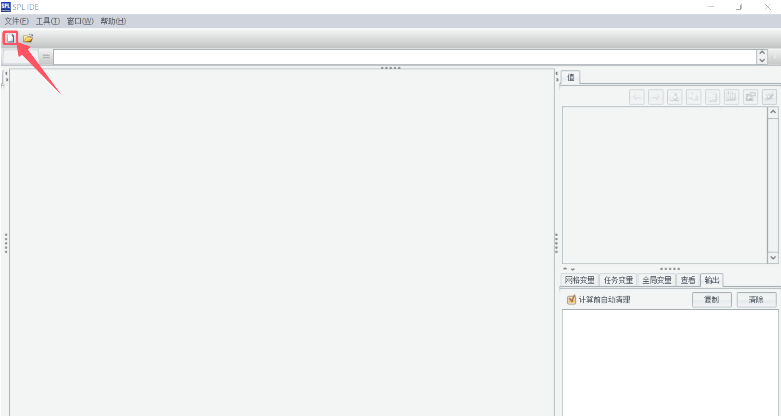Maximize the SPL IDE window

click(739, 6)
